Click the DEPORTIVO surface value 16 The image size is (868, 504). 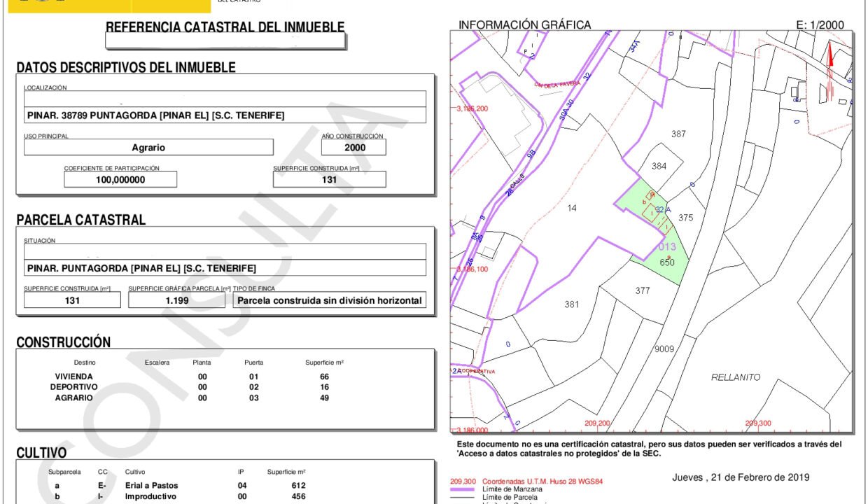pyautogui.click(x=324, y=387)
